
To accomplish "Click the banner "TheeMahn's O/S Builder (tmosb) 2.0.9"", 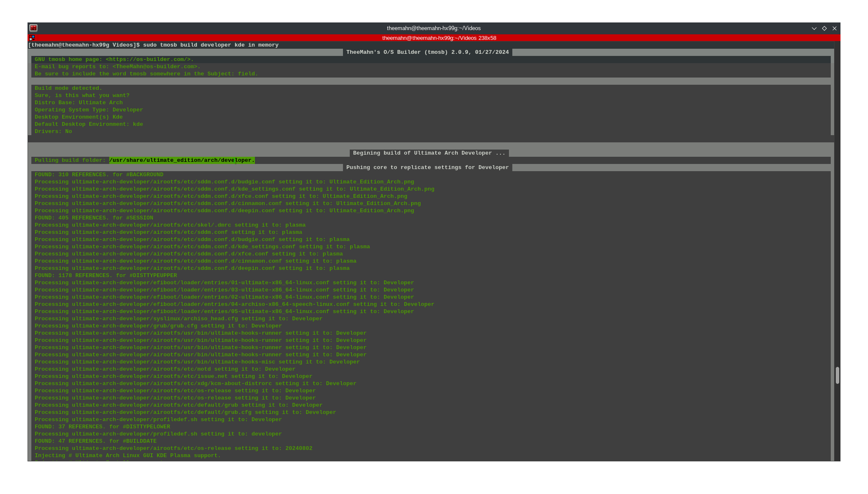I will pos(428,52).
